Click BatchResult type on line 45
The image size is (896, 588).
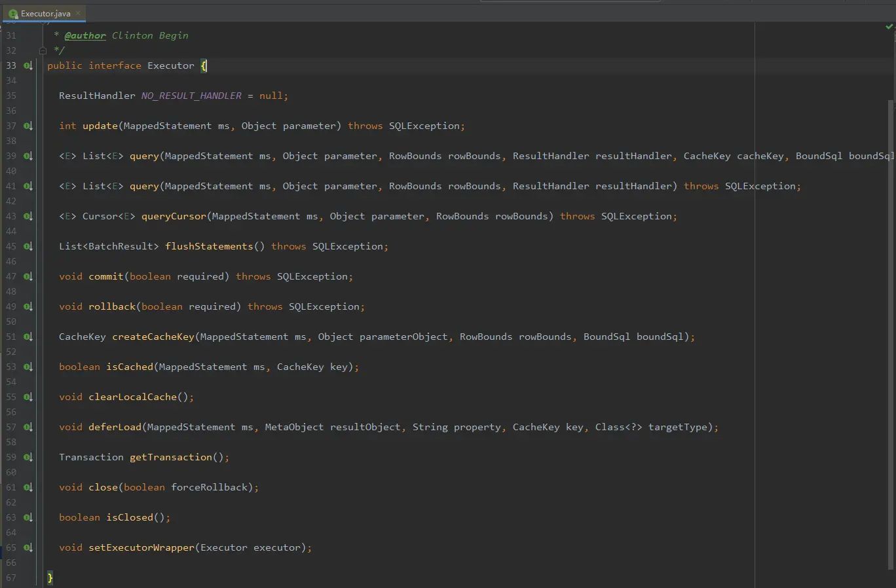[x=121, y=246]
